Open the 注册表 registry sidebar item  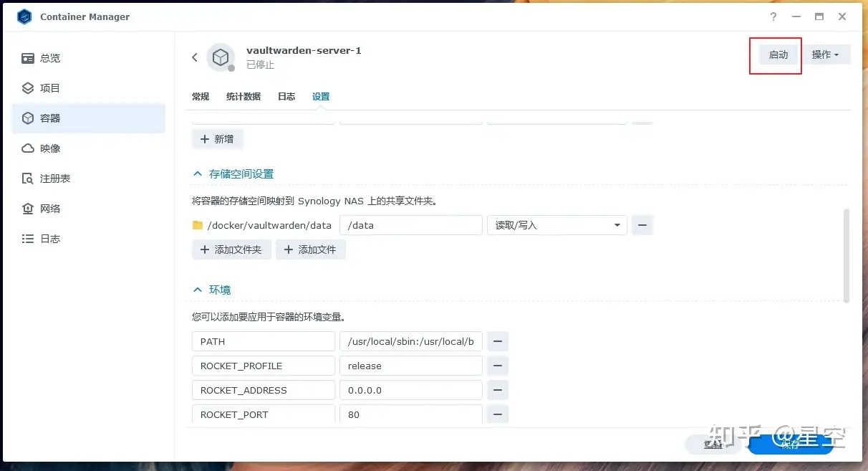[54, 179]
